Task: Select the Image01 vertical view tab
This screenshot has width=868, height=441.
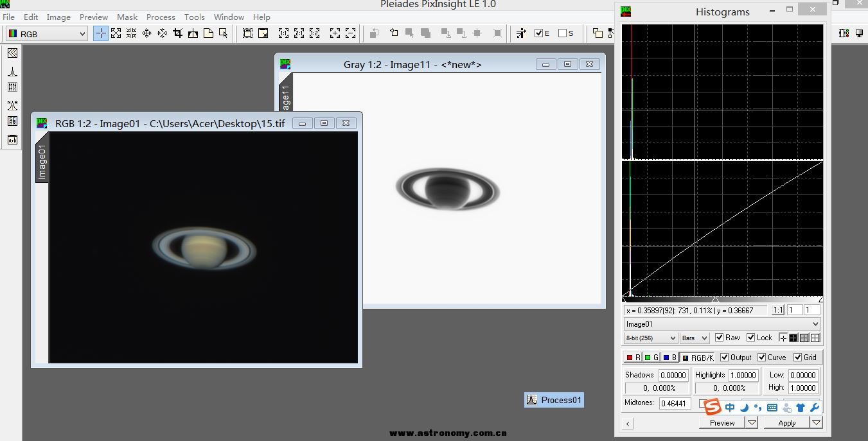Action: click(x=42, y=159)
